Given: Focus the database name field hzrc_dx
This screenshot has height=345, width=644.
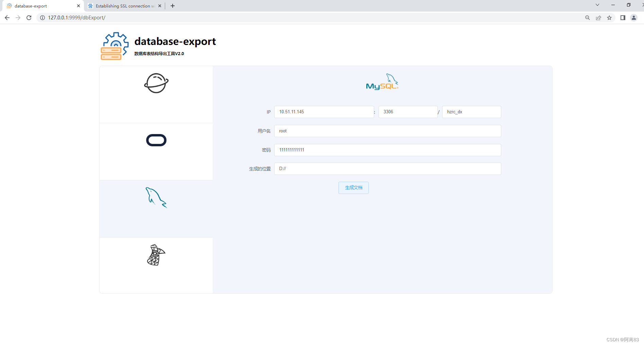Looking at the screenshot, I should pos(472,112).
